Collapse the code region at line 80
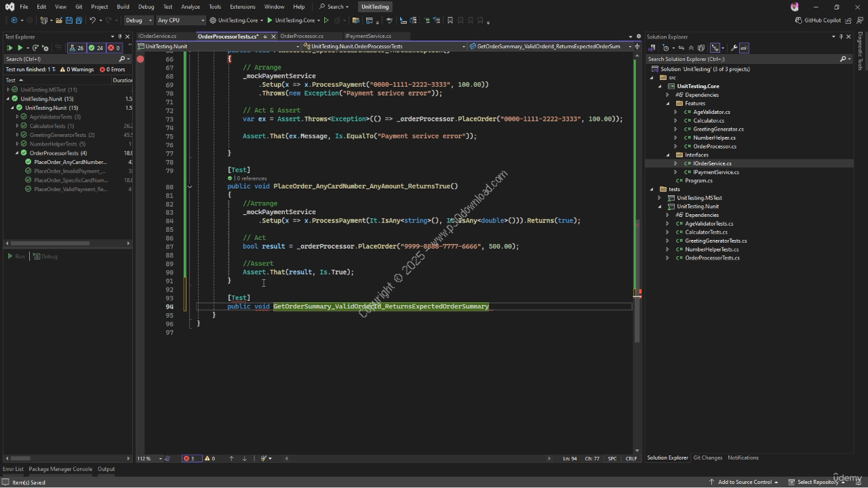 (190, 186)
